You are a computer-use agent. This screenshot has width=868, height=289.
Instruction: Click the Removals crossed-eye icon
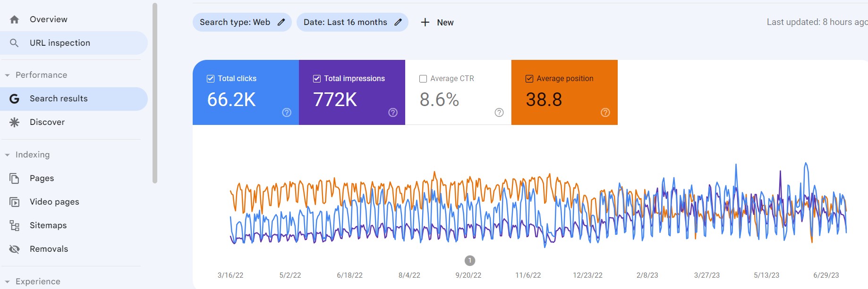click(x=15, y=249)
